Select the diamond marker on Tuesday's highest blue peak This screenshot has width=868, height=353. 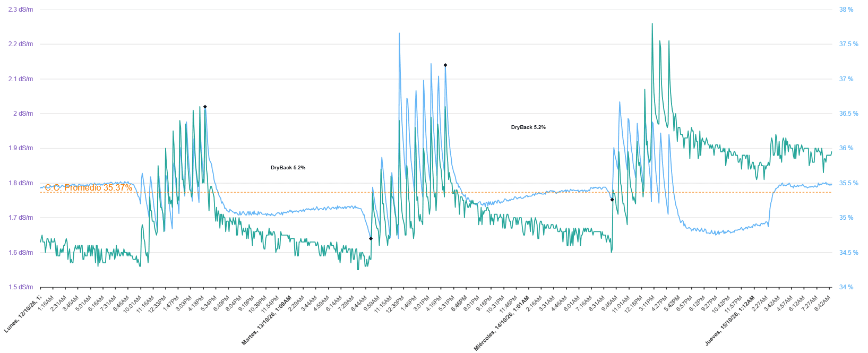click(x=445, y=65)
